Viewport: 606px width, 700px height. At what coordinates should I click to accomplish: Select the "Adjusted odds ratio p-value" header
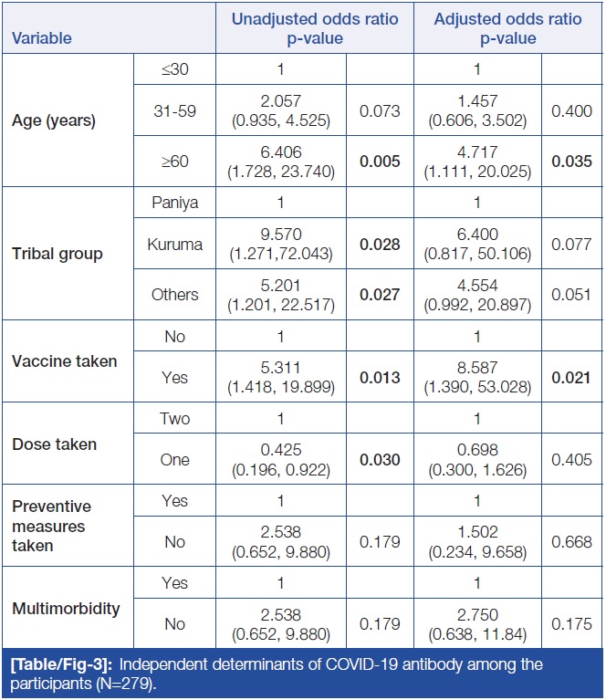(x=510, y=29)
